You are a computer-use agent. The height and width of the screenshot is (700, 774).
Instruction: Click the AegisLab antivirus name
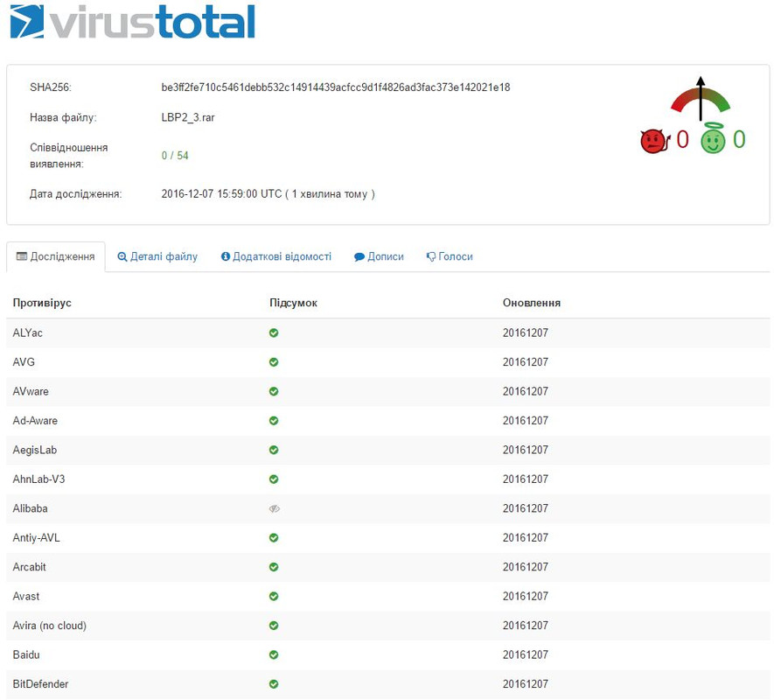[x=35, y=450]
